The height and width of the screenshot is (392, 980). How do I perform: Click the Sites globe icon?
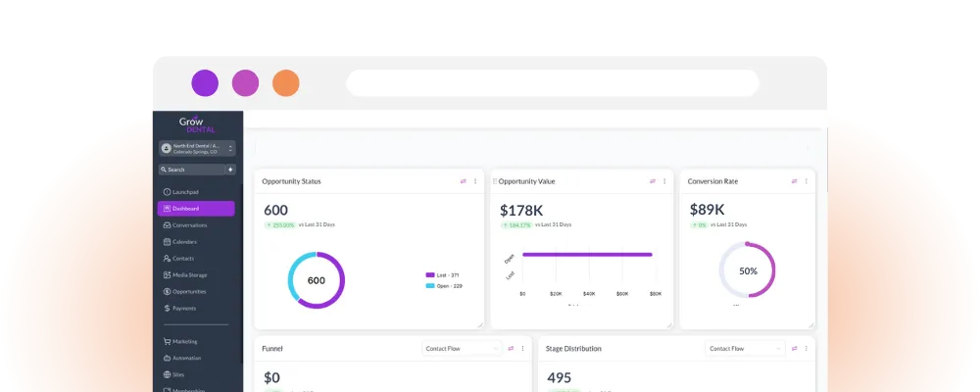click(x=167, y=374)
